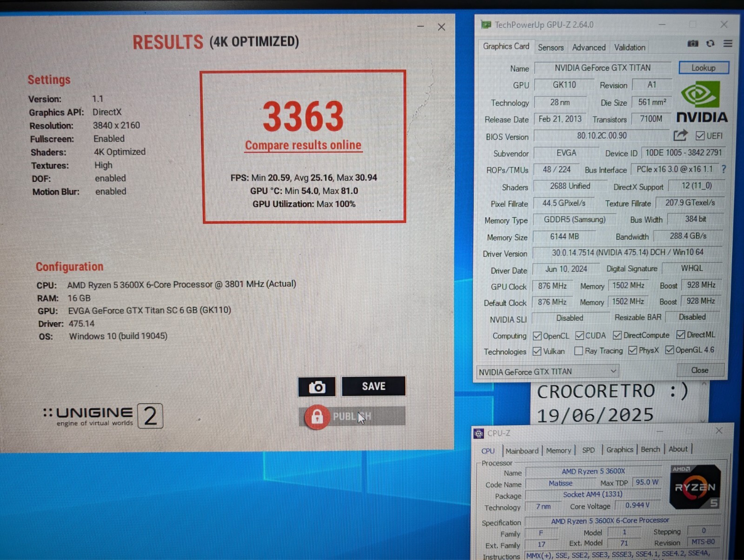Viewport: 744px width, 560px height.
Task: Toggle the DirectCompute checkbox
Action: [617, 335]
